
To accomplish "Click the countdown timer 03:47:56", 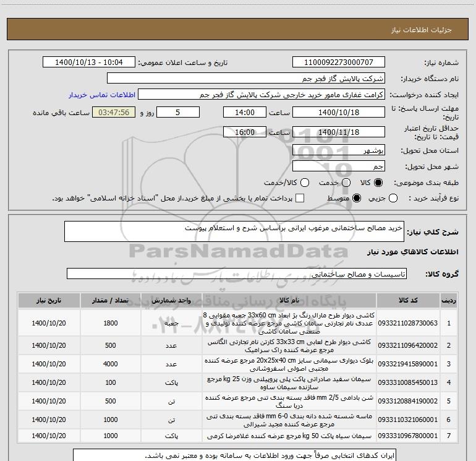I will pyautogui.click(x=114, y=112).
